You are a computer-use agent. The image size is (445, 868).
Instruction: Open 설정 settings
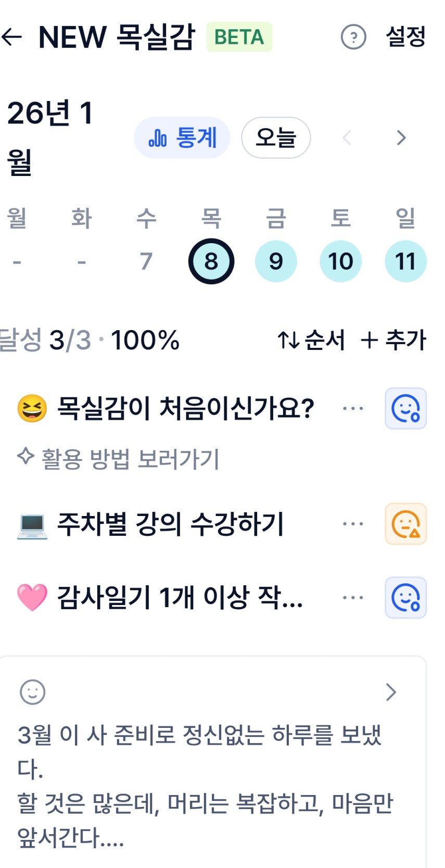tap(405, 37)
